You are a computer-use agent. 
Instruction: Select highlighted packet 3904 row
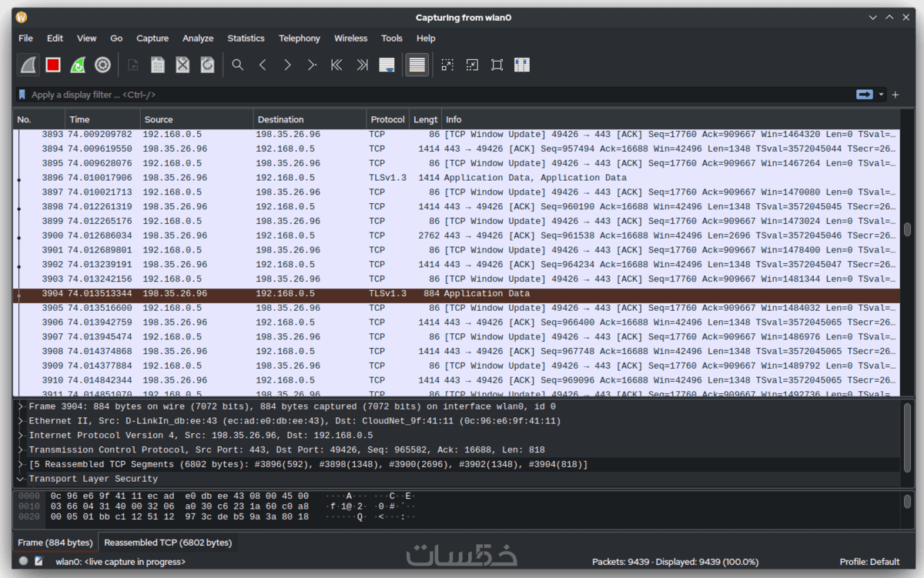(x=457, y=293)
